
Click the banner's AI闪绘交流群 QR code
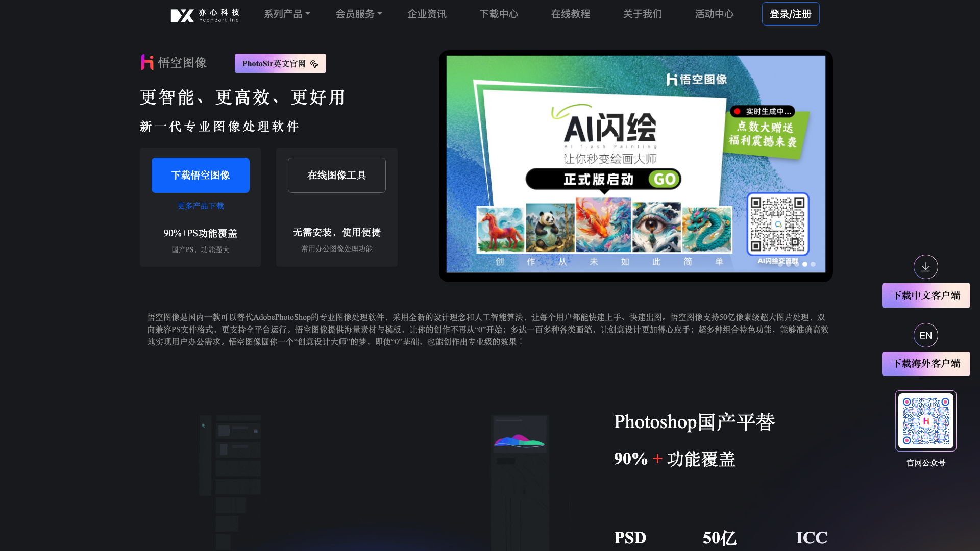(778, 223)
